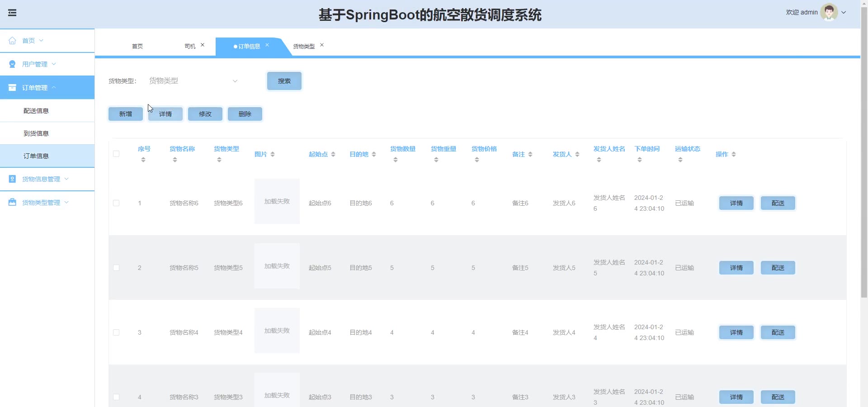Sort by 图片 column sort icon
This screenshot has width=868, height=407.
click(x=273, y=154)
